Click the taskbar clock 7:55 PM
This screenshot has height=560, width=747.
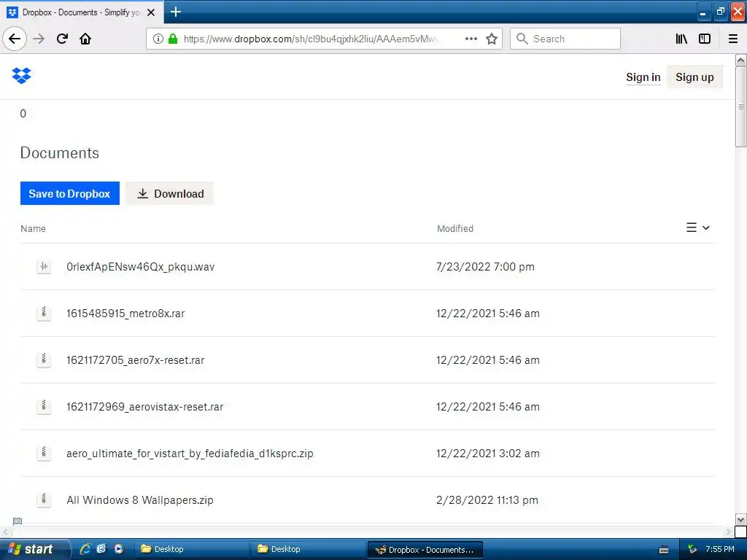[720, 549]
